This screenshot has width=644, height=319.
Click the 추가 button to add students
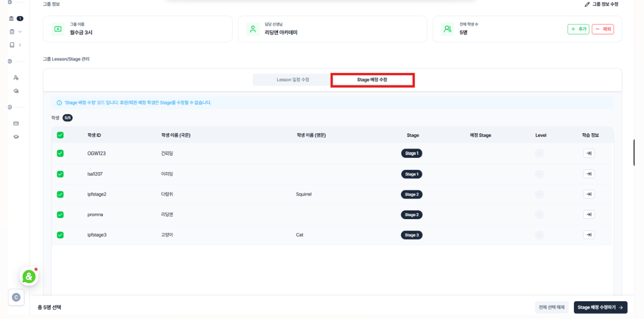click(x=579, y=29)
